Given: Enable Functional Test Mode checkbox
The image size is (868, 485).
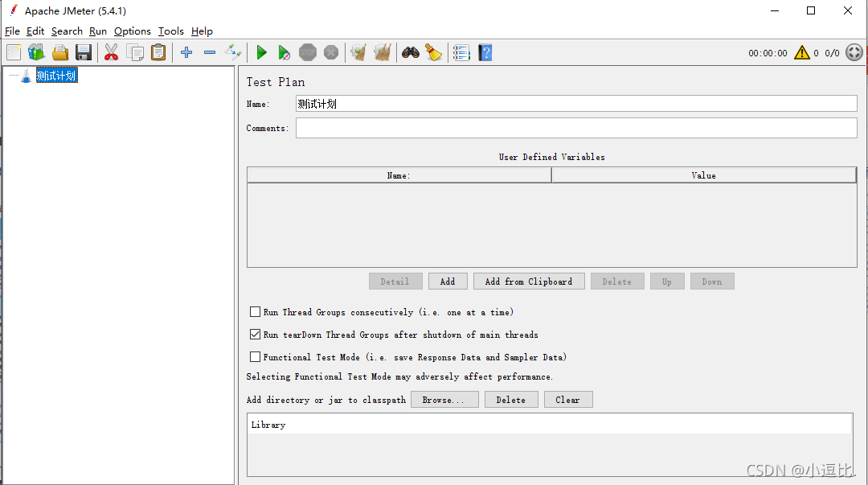Looking at the screenshot, I should (255, 357).
